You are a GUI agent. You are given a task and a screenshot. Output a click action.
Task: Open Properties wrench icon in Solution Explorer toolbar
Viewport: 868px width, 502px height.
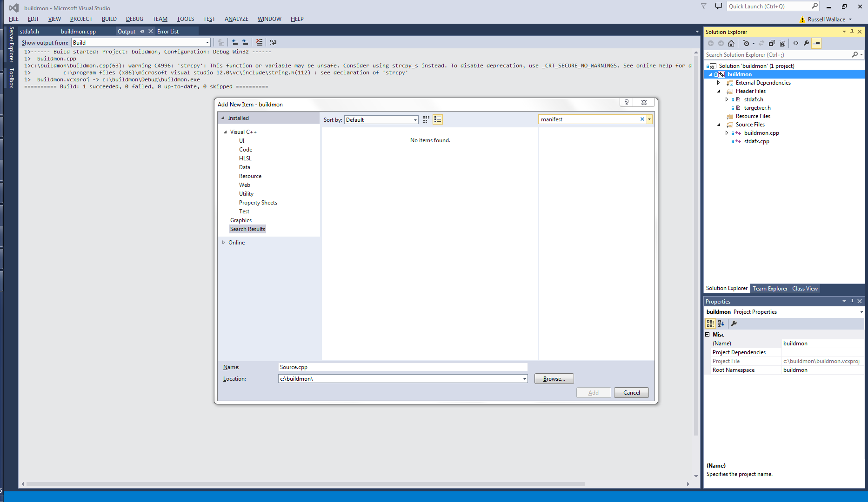coord(806,43)
